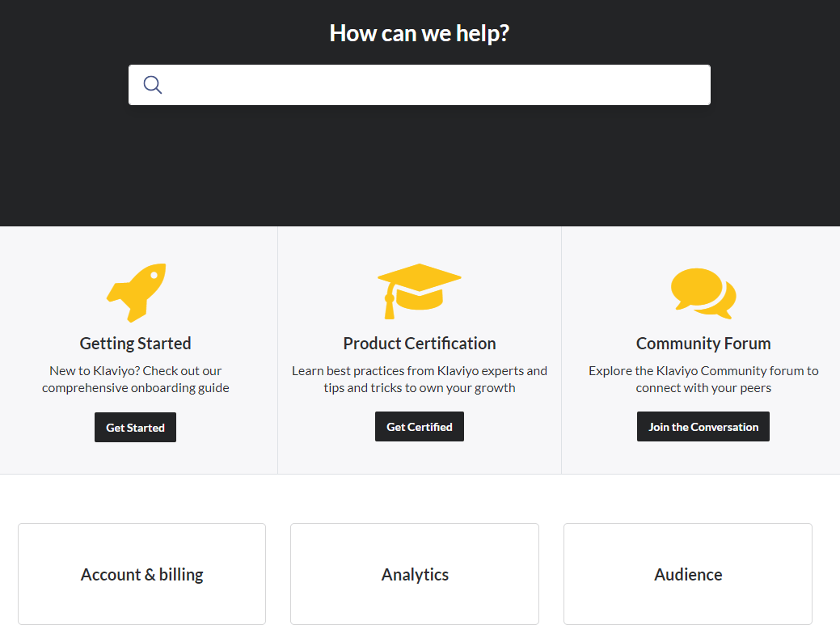Click the Product Certification heading
The image size is (840, 629).
420,344
